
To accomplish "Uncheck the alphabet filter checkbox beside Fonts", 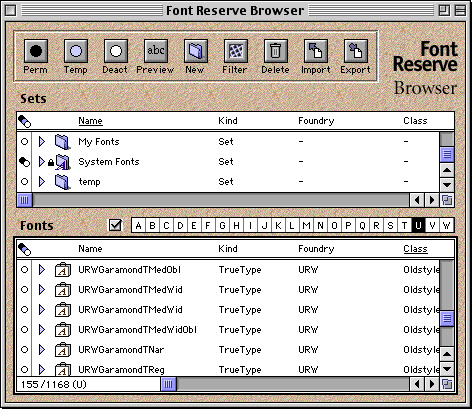I will click(x=115, y=226).
